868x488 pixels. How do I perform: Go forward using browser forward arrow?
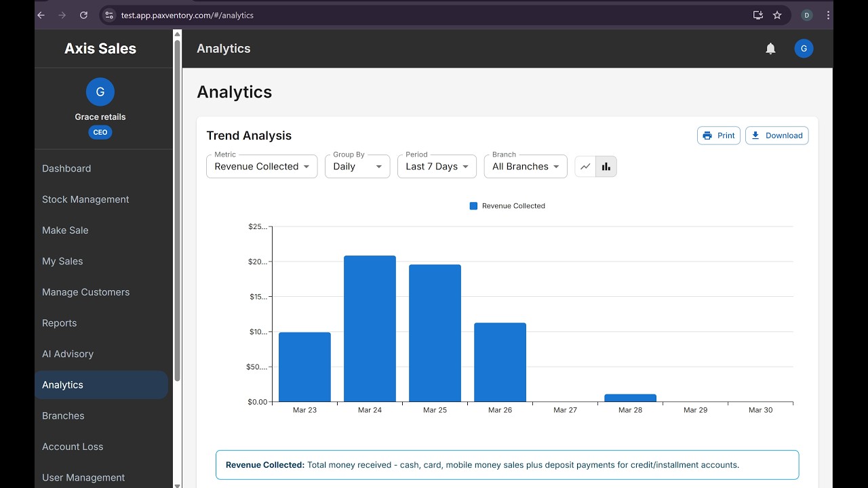pyautogui.click(x=62, y=15)
